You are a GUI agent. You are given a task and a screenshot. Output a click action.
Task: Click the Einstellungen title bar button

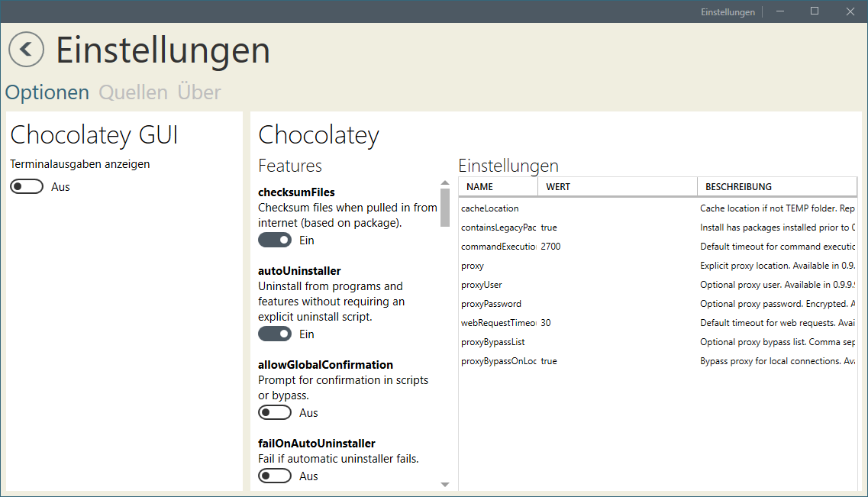pyautogui.click(x=728, y=11)
